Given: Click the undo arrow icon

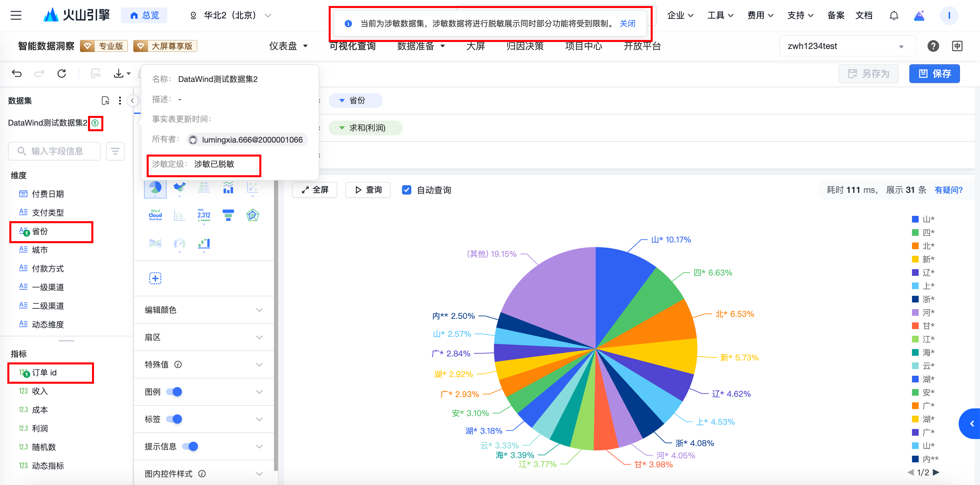Looking at the screenshot, I should (x=17, y=73).
